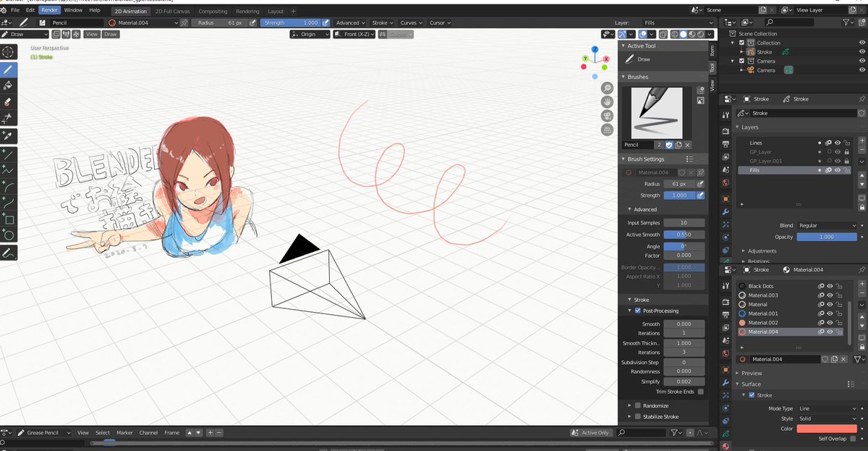Select the Polyline tool
The width and height of the screenshot is (868, 451).
9,169
